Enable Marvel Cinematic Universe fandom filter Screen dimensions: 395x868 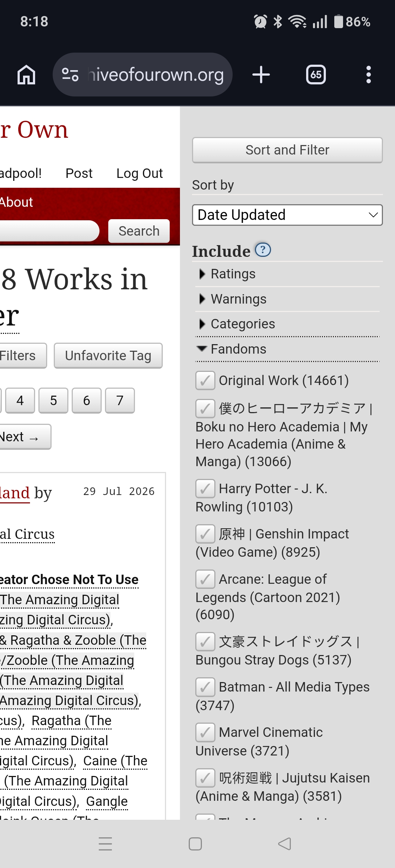click(x=205, y=732)
